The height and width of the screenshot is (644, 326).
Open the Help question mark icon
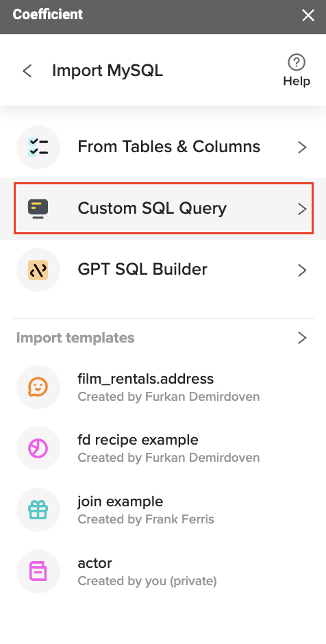[x=297, y=63]
